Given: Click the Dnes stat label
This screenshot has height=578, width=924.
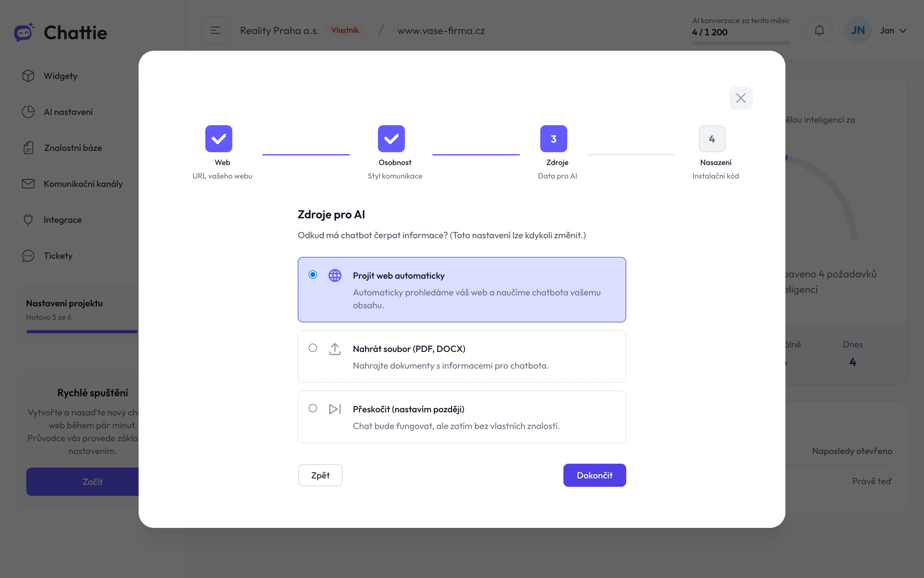Looking at the screenshot, I should (x=852, y=345).
